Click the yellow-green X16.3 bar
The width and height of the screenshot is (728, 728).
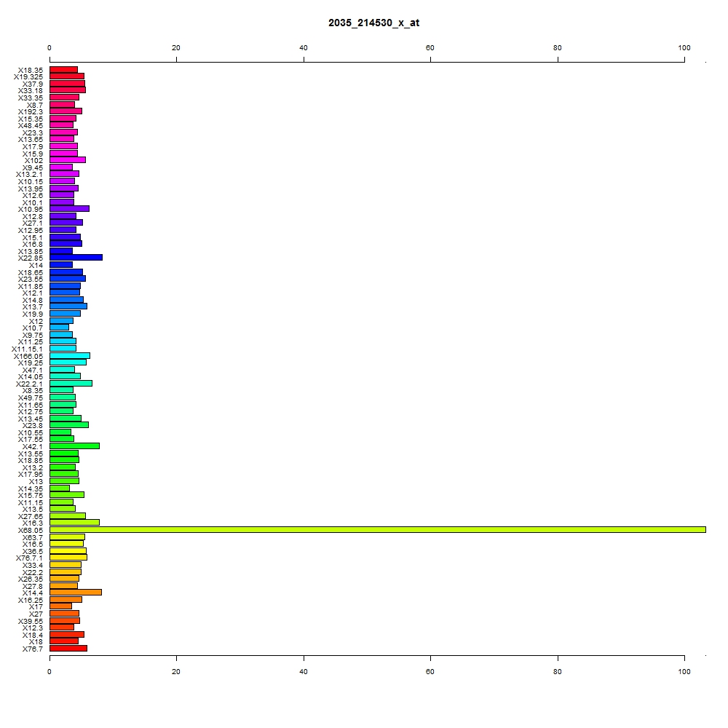click(x=74, y=523)
